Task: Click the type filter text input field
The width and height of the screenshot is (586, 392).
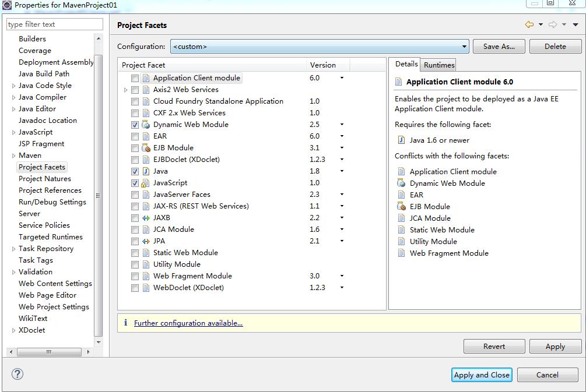Action: 54,24
